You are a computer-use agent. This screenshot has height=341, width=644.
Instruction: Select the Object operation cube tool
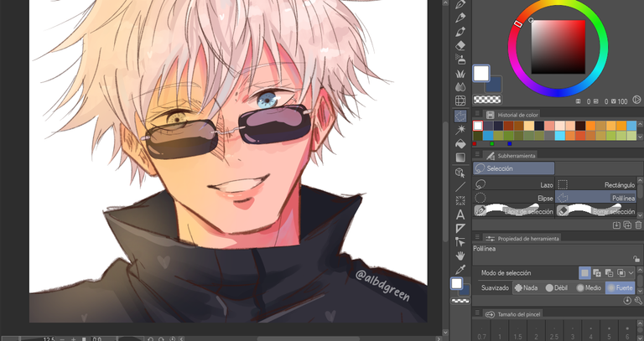pos(460,173)
